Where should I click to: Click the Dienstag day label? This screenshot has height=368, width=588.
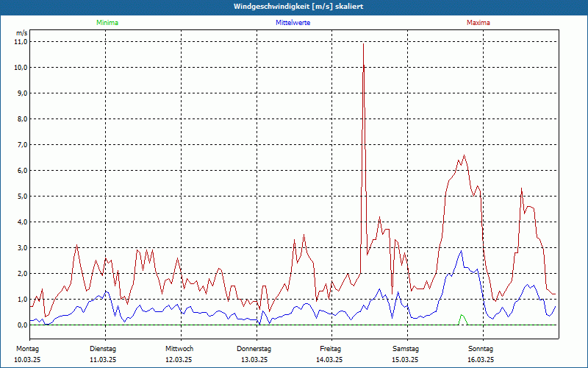[103, 349]
